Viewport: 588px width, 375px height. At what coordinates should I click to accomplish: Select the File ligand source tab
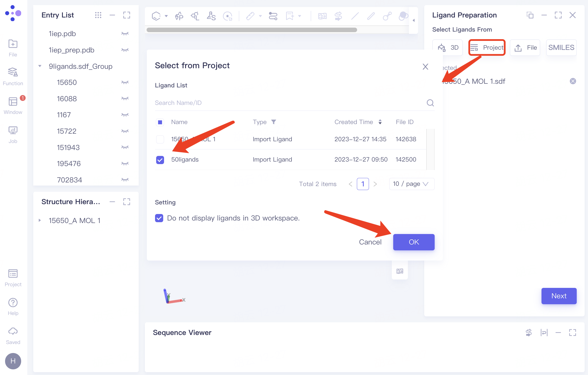(525, 48)
